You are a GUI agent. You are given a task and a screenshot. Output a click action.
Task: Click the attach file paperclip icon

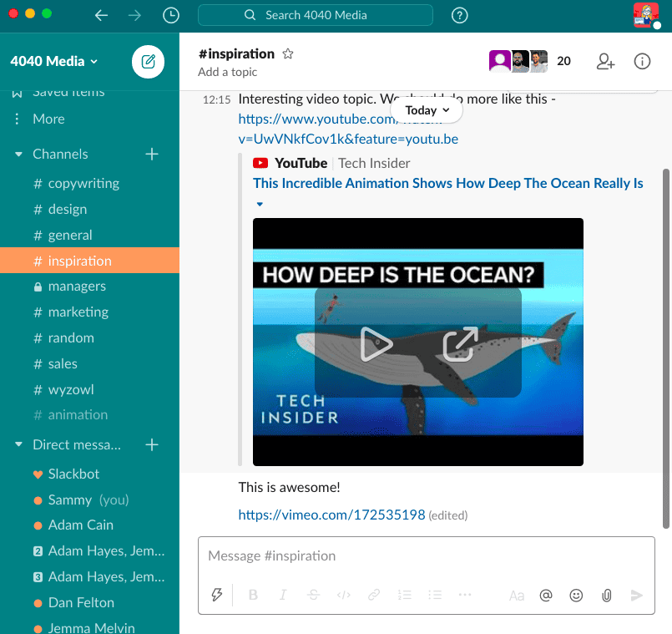pos(607,596)
